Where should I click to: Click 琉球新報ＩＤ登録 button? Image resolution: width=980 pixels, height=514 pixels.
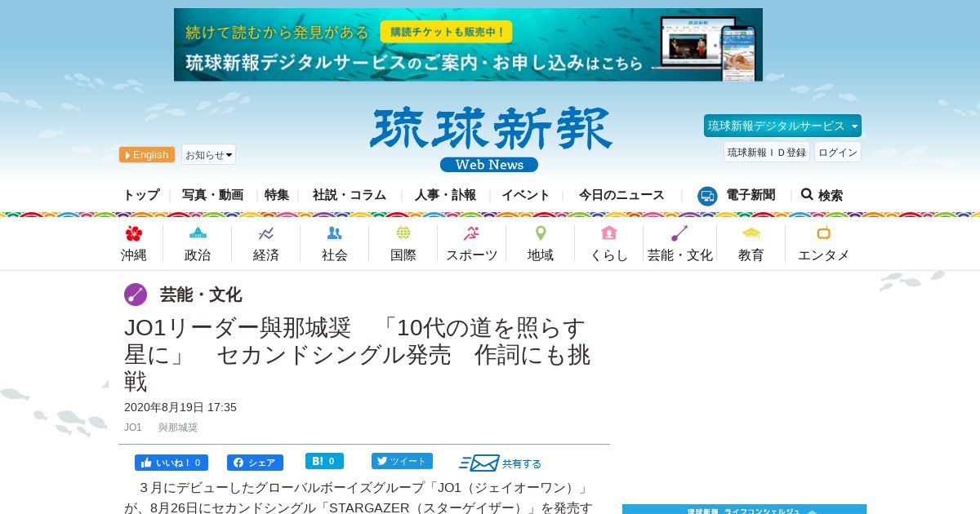pos(767,152)
